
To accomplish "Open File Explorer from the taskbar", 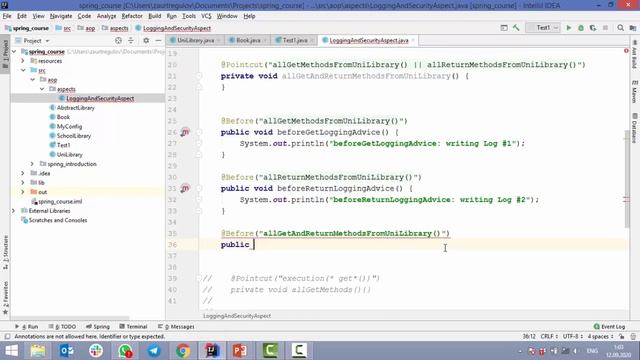I will coord(38,351).
